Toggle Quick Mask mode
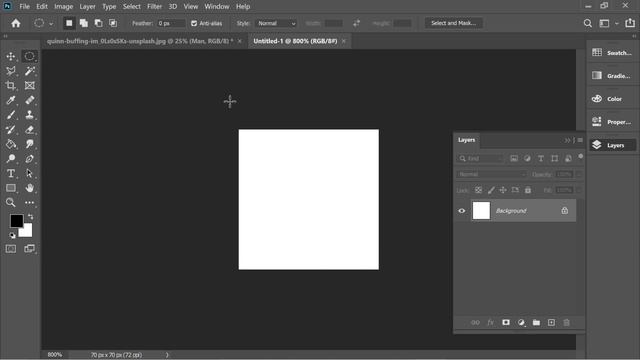The height and width of the screenshot is (360, 640). coord(11,249)
